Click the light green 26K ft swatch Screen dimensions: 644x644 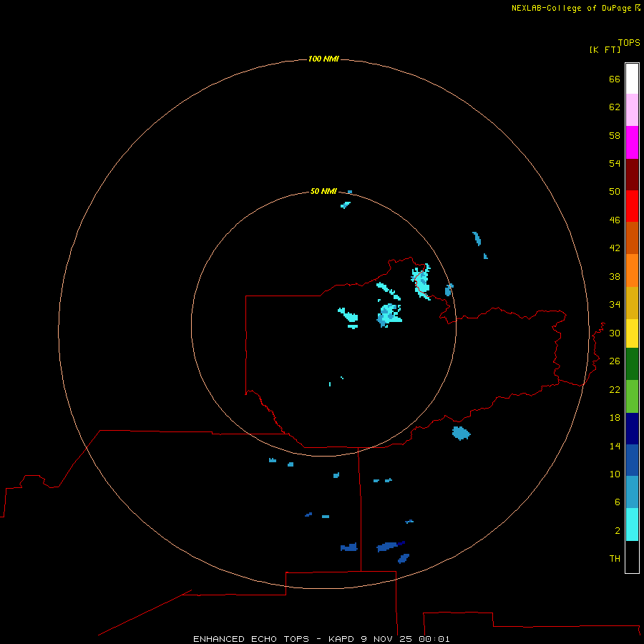632,396
